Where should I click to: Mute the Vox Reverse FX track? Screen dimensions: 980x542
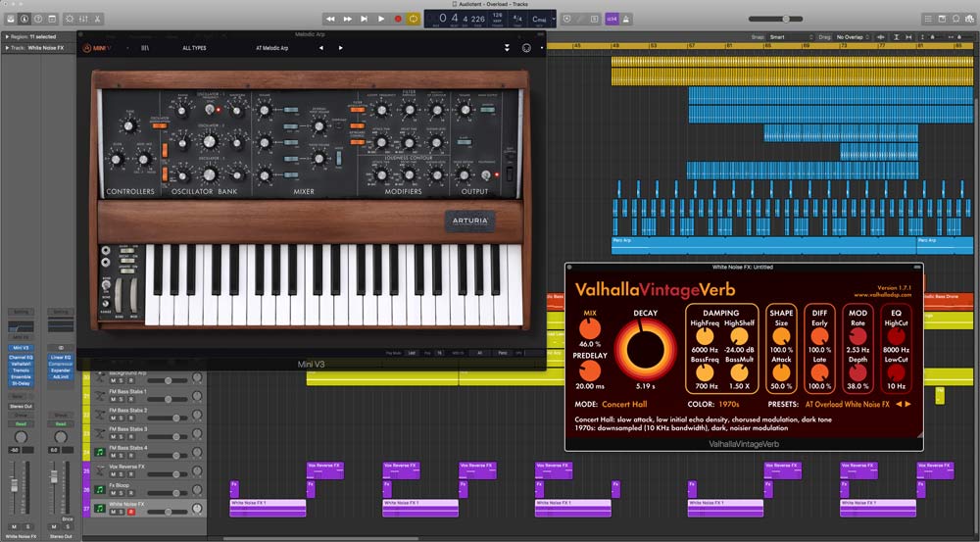click(113, 474)
